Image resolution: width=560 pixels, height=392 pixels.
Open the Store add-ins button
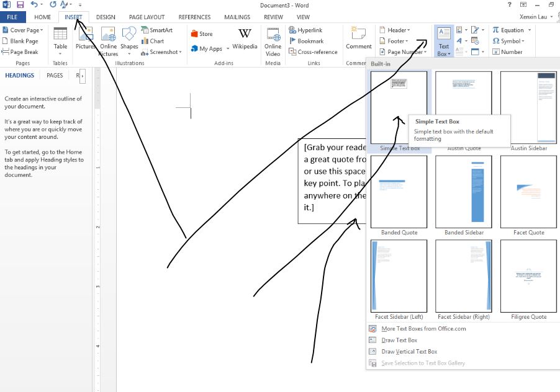pos(202,34)
